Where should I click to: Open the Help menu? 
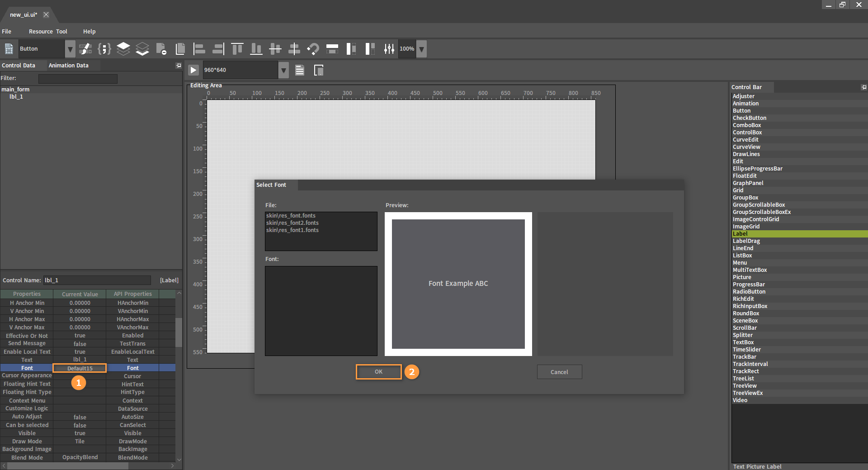point(89,32)
